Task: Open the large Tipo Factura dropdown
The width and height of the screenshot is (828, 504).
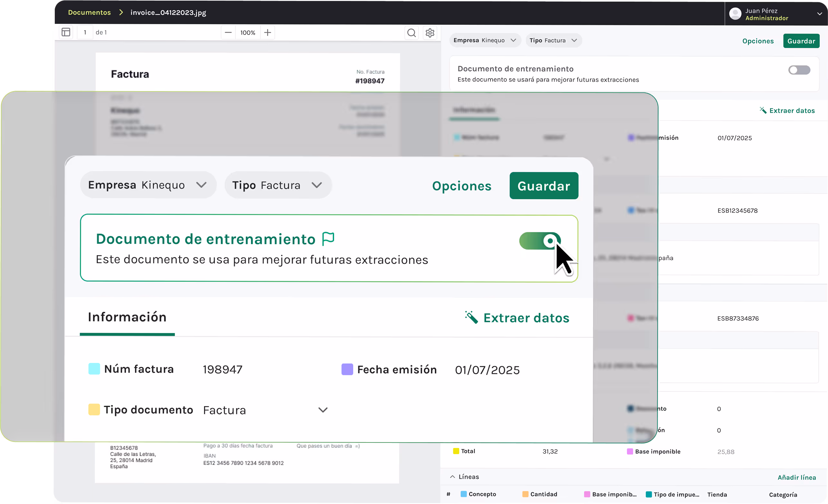Action: click(278, 185)
